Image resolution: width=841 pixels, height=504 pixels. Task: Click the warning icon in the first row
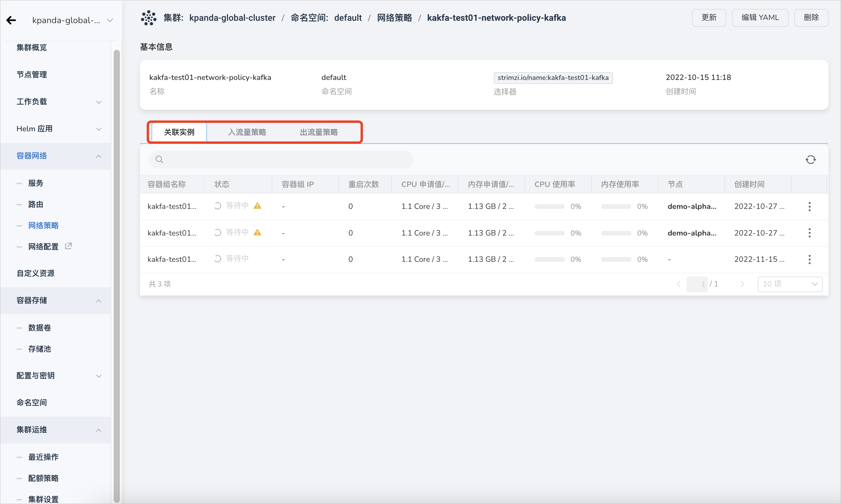(x=257, y=206)
